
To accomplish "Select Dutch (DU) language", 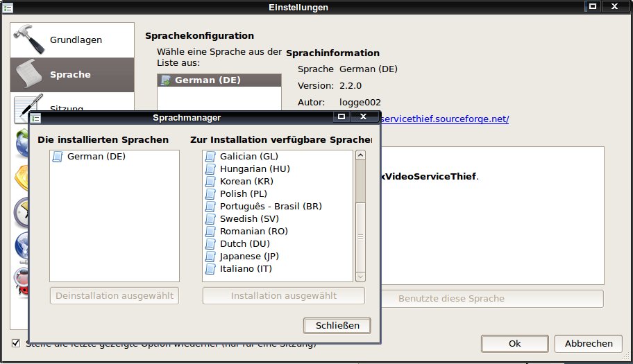I will (x=278, y=244).
